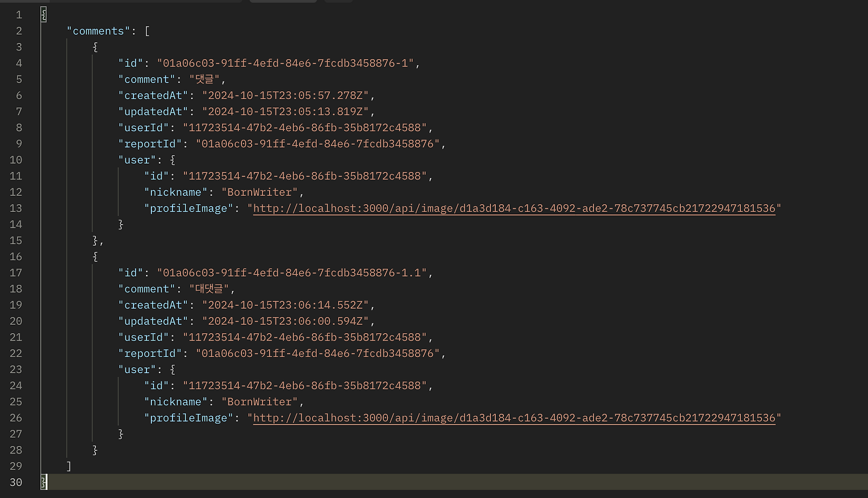Viewport: 868px width, 498px height.
Task: Fold the "user" object on line 23
Action: 173,369
